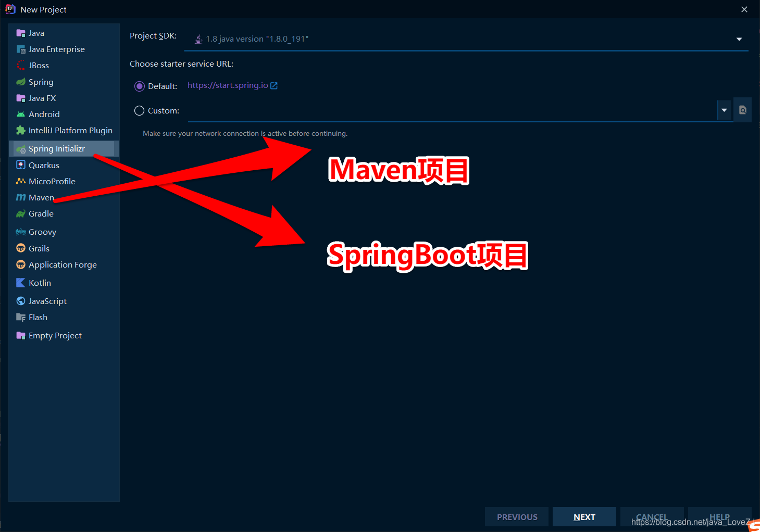The image size is (760, 532).
Task: Select the Custom starter URL radio button
Action: coord(139,111)
